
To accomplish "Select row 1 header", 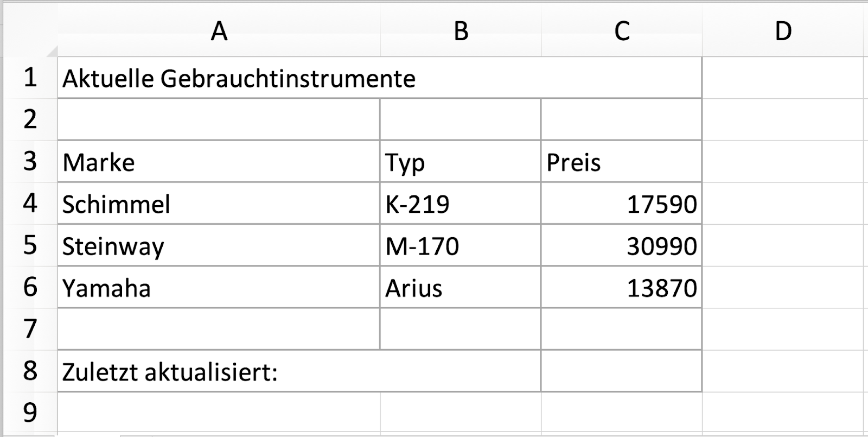I will click(30, 78).
